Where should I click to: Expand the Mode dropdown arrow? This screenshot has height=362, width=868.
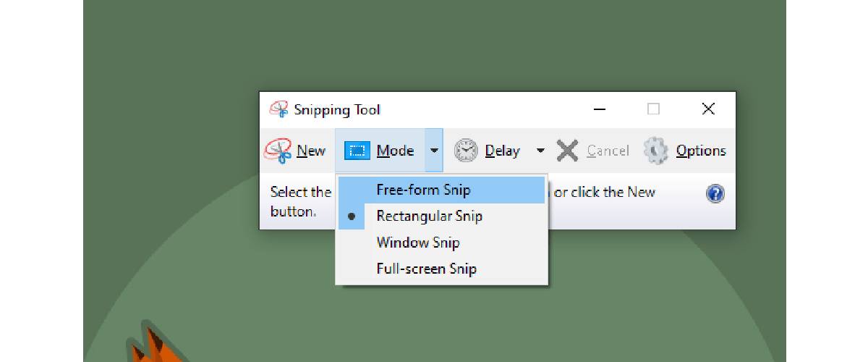[x=433, y=151]
